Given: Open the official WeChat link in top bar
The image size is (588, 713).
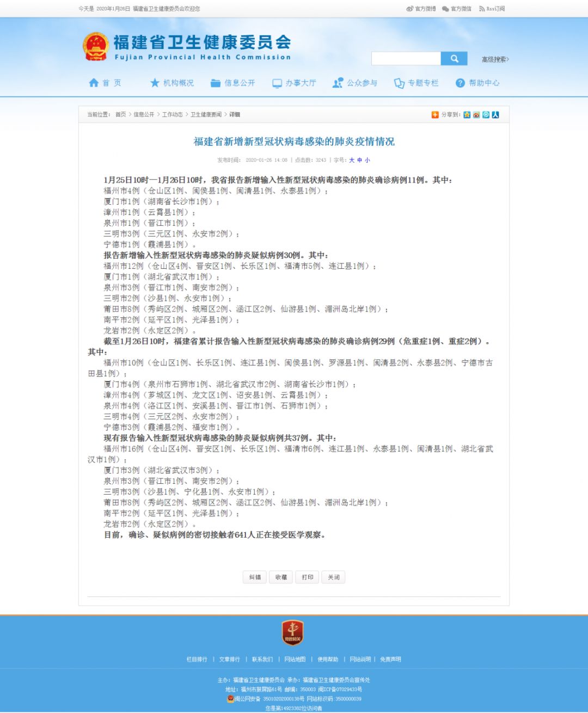Looking at the screenshot, I should [x=457, y=9].
